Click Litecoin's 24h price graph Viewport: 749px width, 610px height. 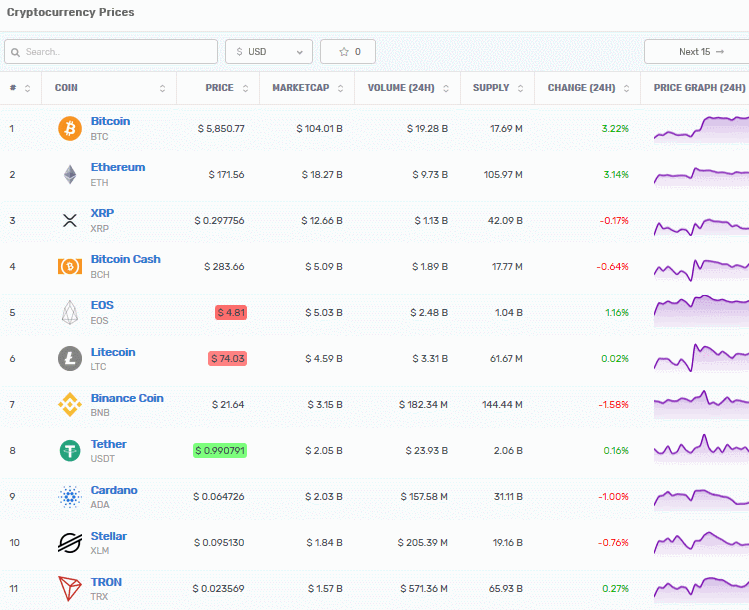tap(701, 358)
